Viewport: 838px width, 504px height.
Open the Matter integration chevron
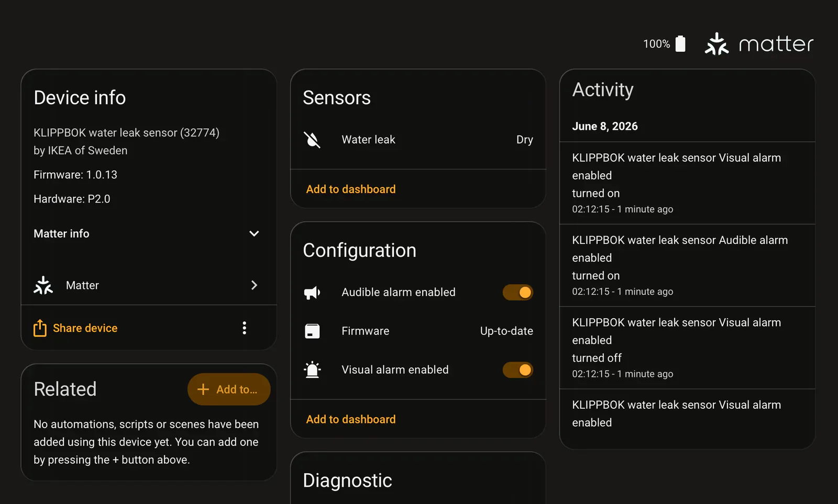coord(254,285)
